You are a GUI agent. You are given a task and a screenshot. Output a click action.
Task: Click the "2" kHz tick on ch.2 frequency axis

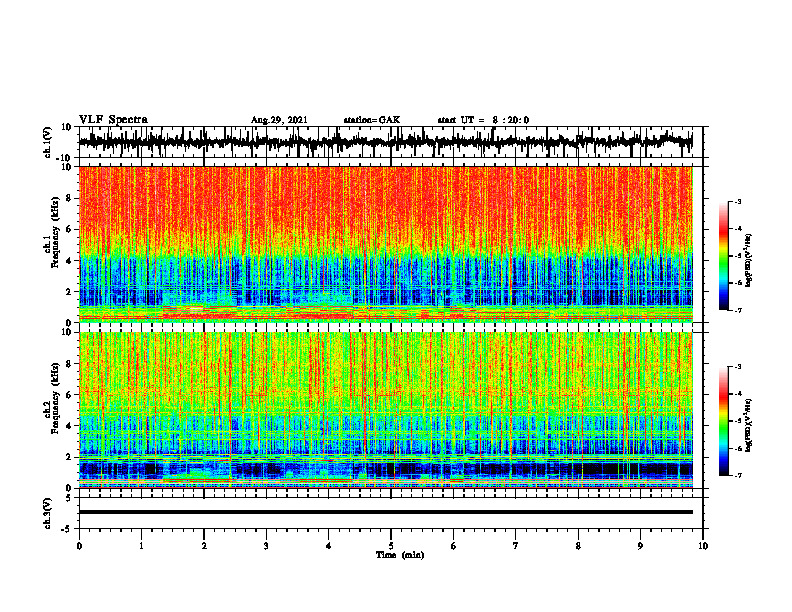coord(69,457)
